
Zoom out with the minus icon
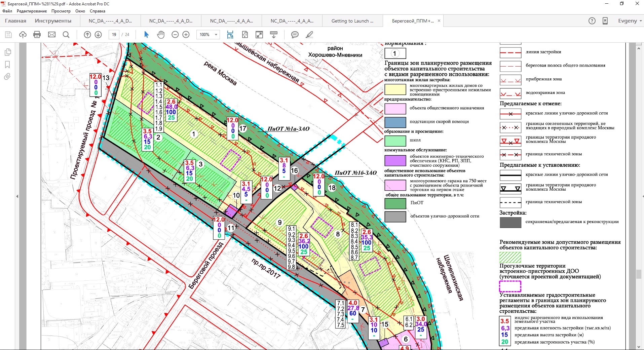[x=175, y=35]
